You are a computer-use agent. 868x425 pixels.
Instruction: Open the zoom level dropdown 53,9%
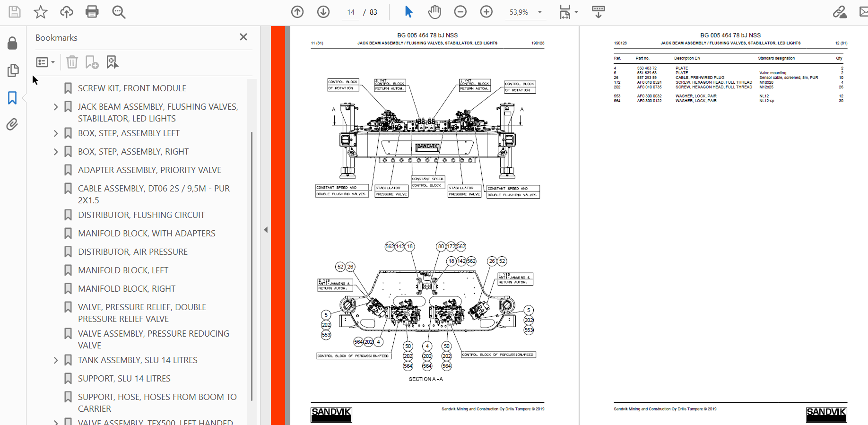(525, 12)
